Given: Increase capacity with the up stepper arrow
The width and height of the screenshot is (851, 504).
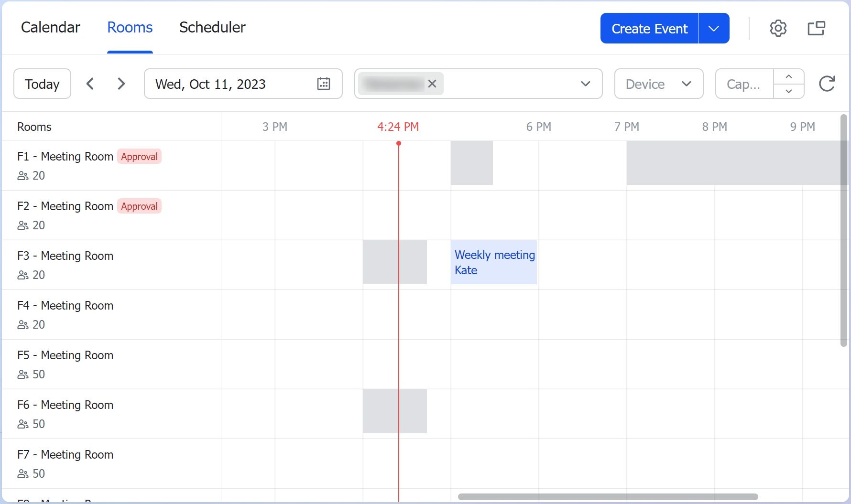Looking at the screenshot, I should pyautogui.click(x=788, y=76).
